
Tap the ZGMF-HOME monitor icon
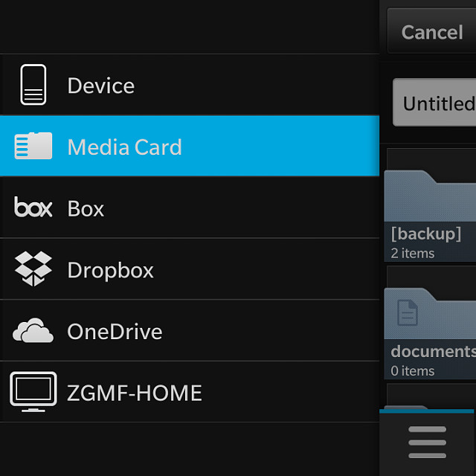pos(33,392)
